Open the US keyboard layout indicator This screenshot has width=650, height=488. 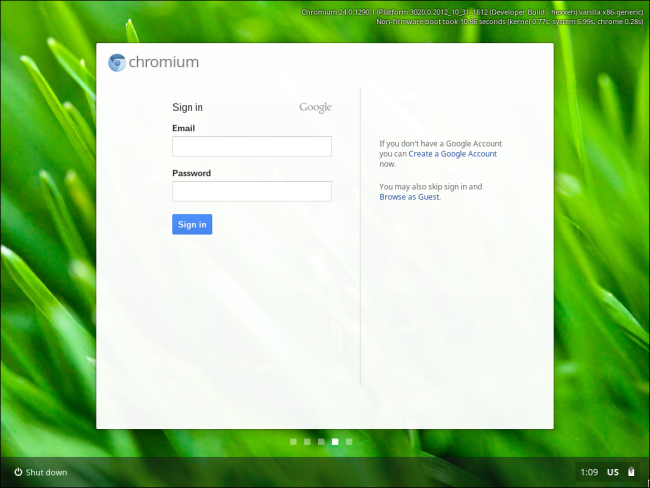[x=613, y=472]
